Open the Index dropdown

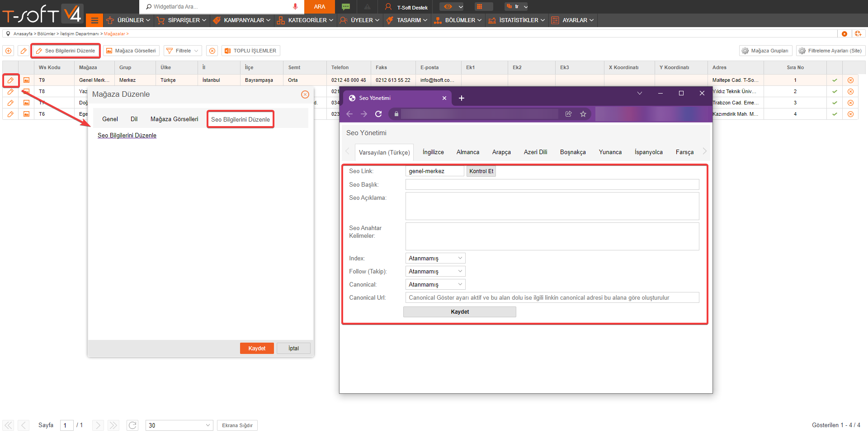[435, 258]
